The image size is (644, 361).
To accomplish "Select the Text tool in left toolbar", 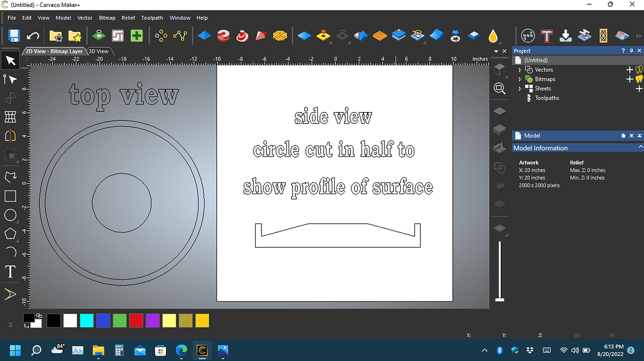I will tap(11, 272).
